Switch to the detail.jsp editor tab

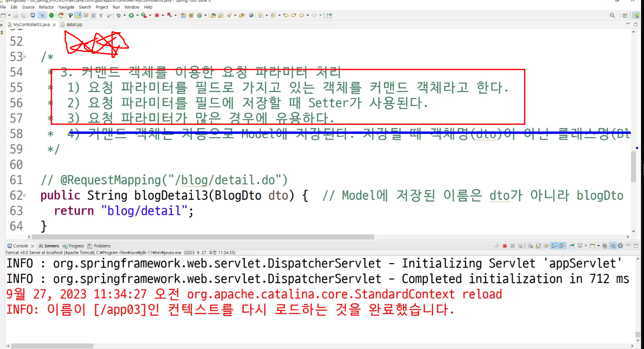pos(72,24)
